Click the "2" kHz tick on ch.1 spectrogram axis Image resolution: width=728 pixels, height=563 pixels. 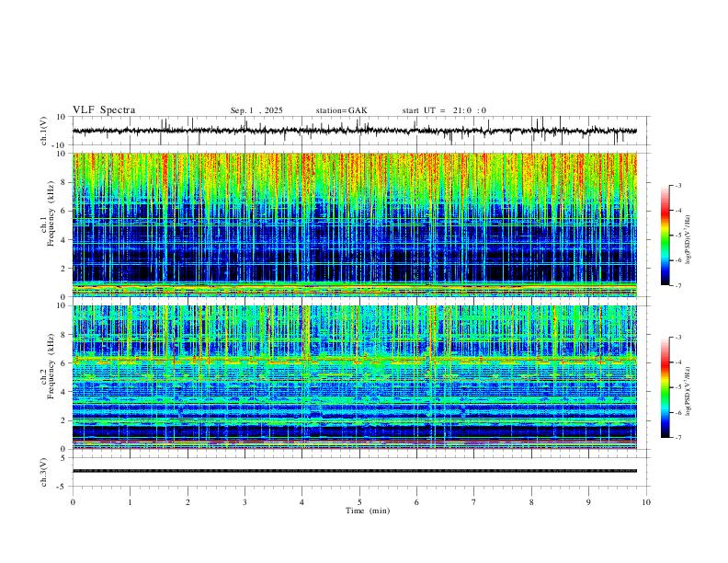64,268
